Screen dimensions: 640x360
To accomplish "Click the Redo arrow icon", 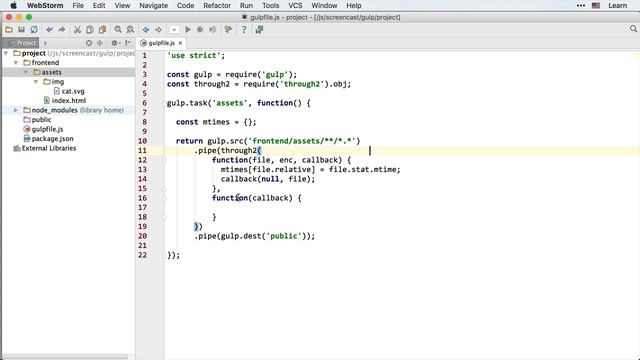I will coord(62,30).
